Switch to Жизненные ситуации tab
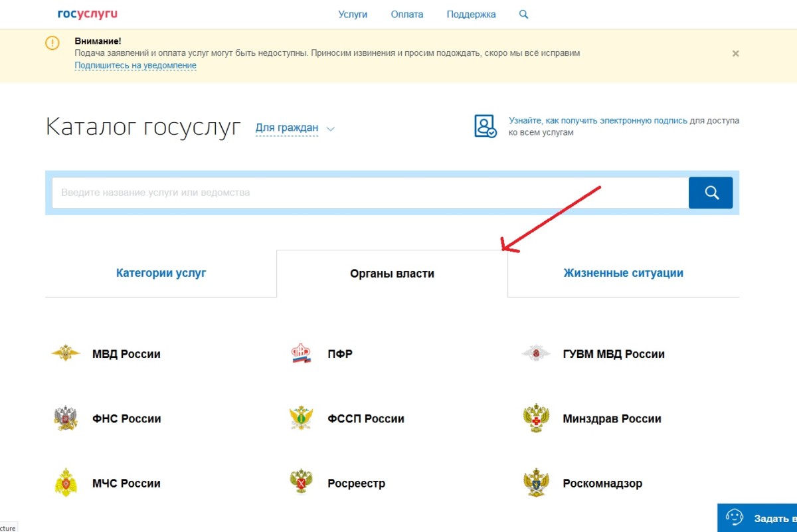The height and width of the screenshot is (532, 797). [623, 273]
